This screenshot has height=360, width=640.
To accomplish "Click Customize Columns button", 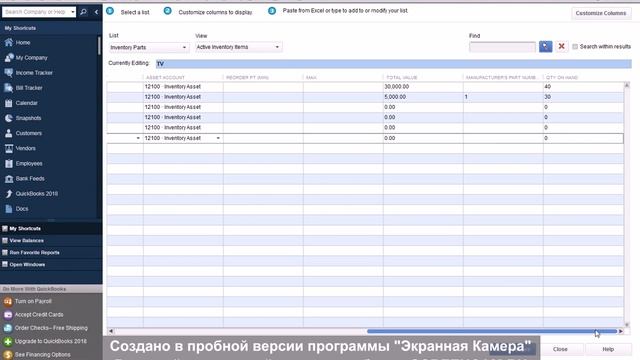I will pos(600,13).
